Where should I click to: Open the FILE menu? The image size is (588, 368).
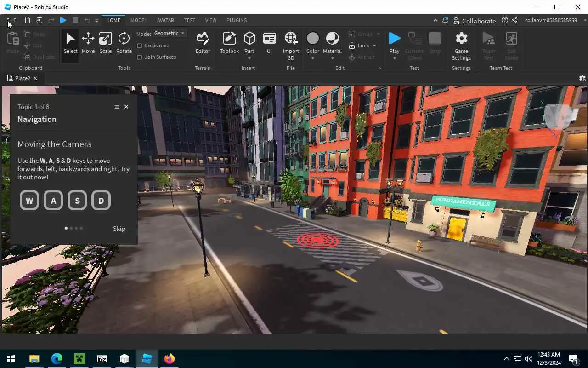11,20
